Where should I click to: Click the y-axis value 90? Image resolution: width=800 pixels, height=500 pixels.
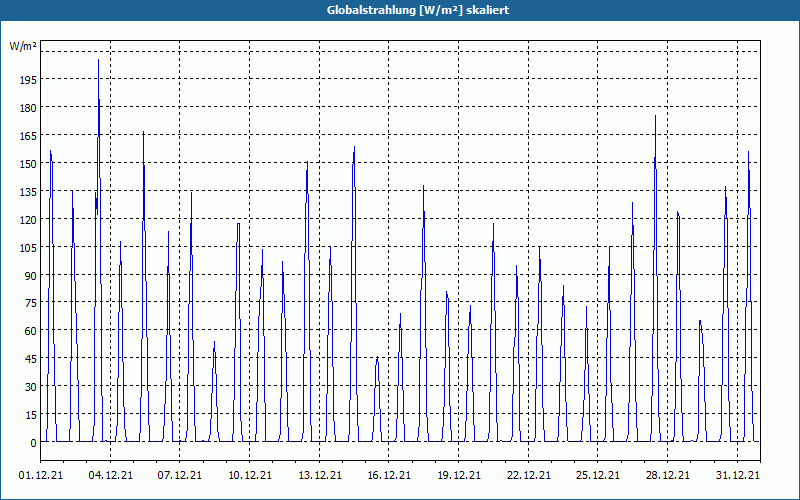(30, 276)
